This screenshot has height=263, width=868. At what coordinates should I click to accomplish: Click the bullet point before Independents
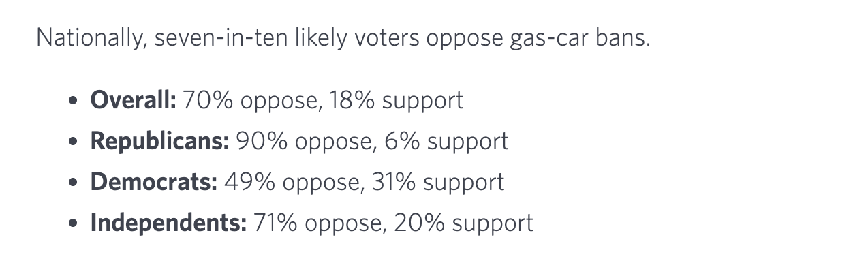[x=74, y=224]
